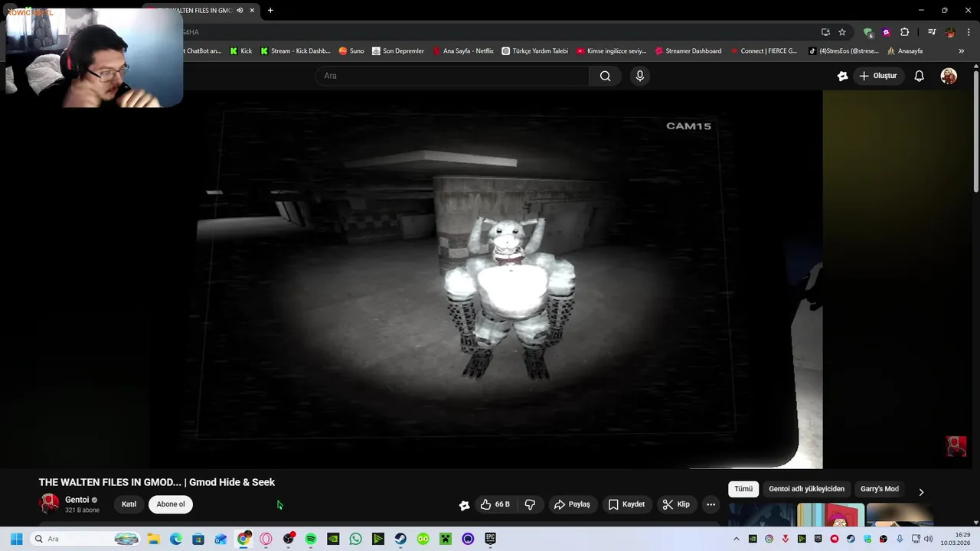Open the Suno bookmark
The image size is (980, 551).
click(351, 51)
